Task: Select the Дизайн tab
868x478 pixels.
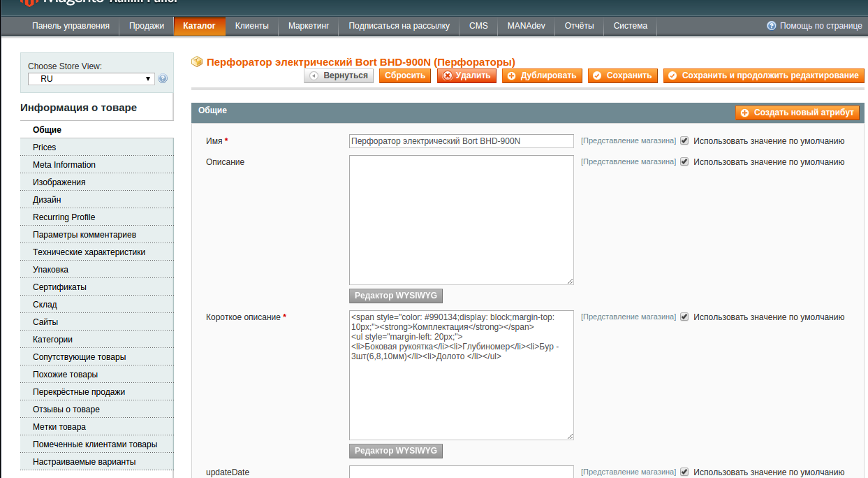Action: click(96, 200)
